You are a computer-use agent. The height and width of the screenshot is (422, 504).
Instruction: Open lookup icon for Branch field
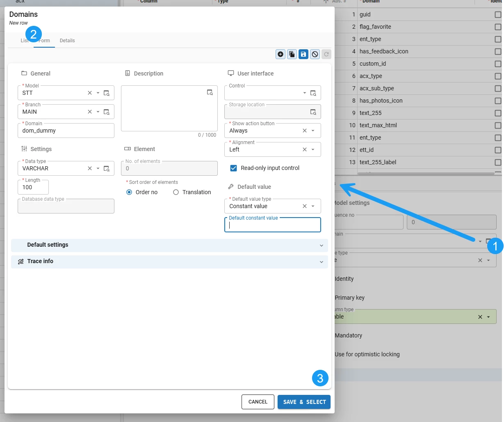coord(107,112)
